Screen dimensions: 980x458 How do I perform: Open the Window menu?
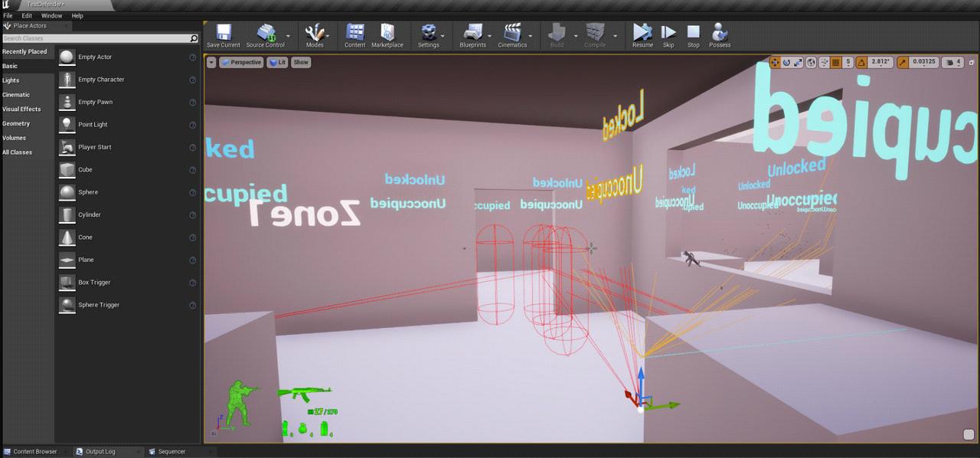pos(51,15)
